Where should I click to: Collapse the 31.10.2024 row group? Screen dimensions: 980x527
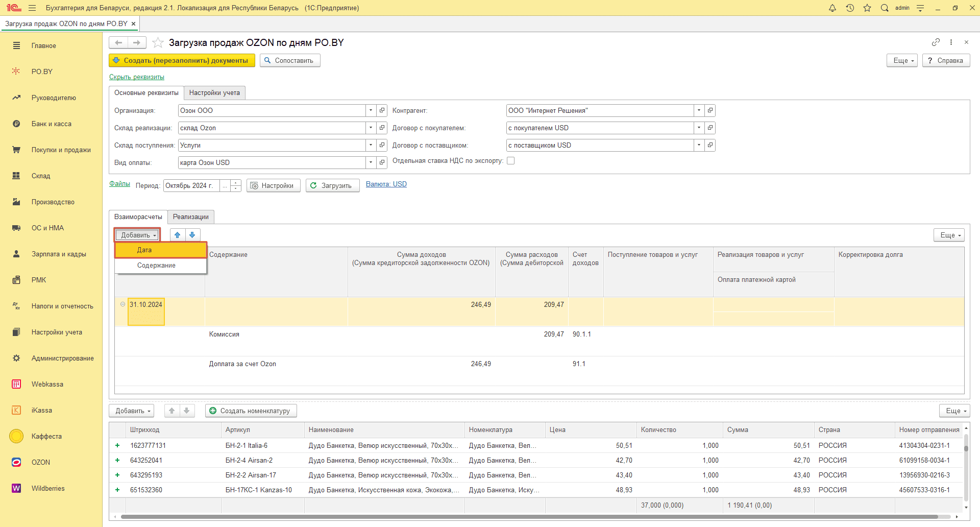[x=122, y=304]
